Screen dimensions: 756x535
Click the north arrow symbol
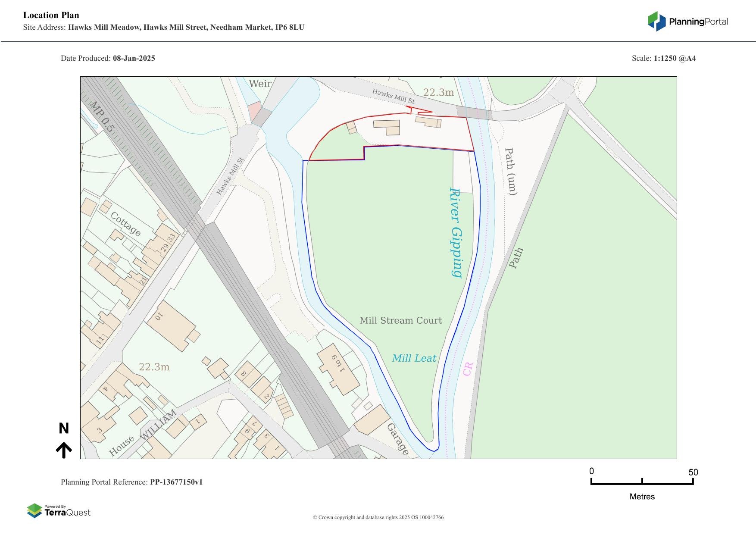pos(64,450)
